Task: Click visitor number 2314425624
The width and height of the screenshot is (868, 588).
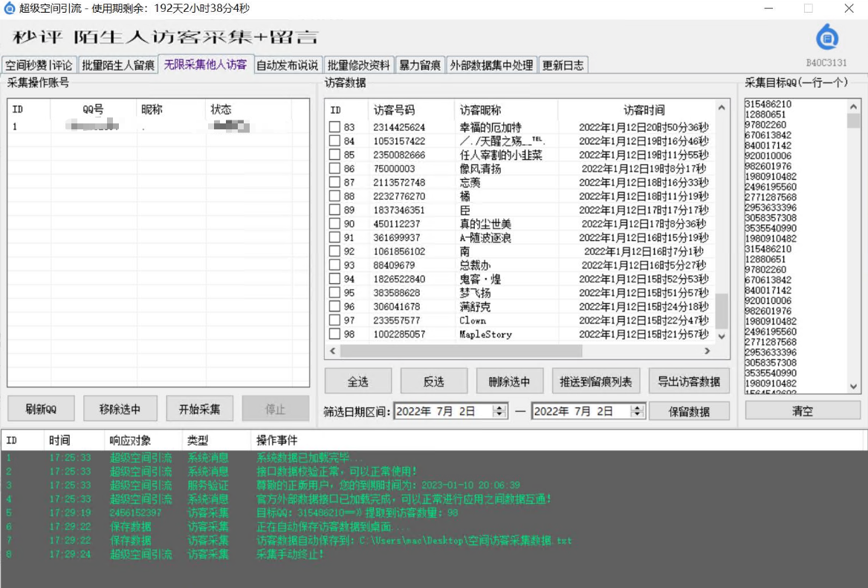Action: pos(399,127)
